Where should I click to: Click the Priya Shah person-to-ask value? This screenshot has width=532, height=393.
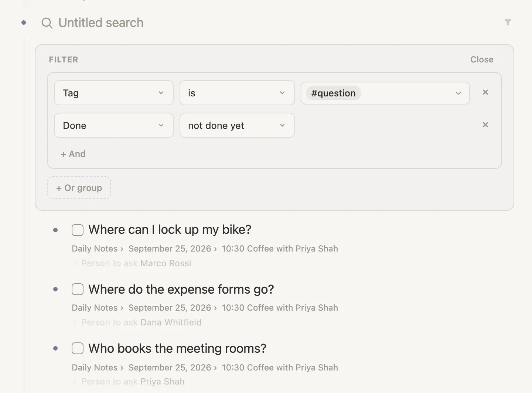[163, 382]
